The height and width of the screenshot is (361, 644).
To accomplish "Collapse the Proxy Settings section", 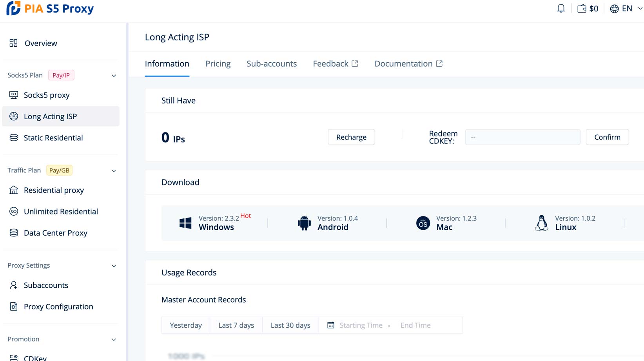I will coord(114,266).
